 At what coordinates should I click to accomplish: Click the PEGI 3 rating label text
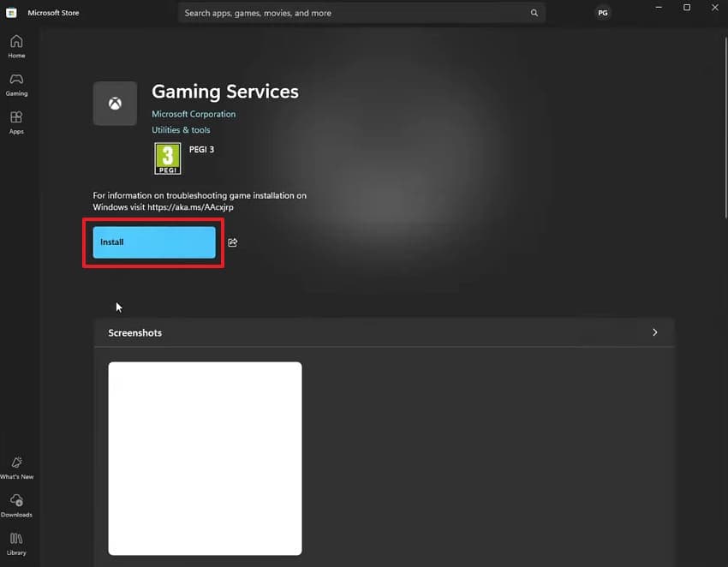[201, 150]
